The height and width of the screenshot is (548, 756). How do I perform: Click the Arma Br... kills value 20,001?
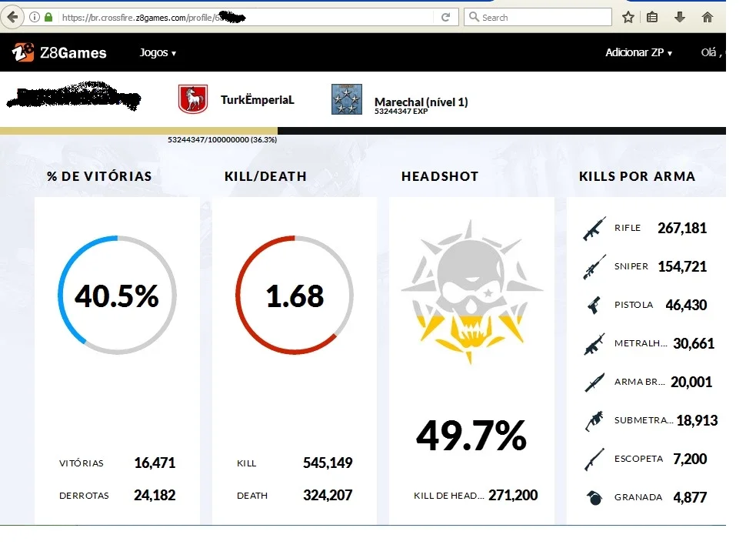point(691,382)
